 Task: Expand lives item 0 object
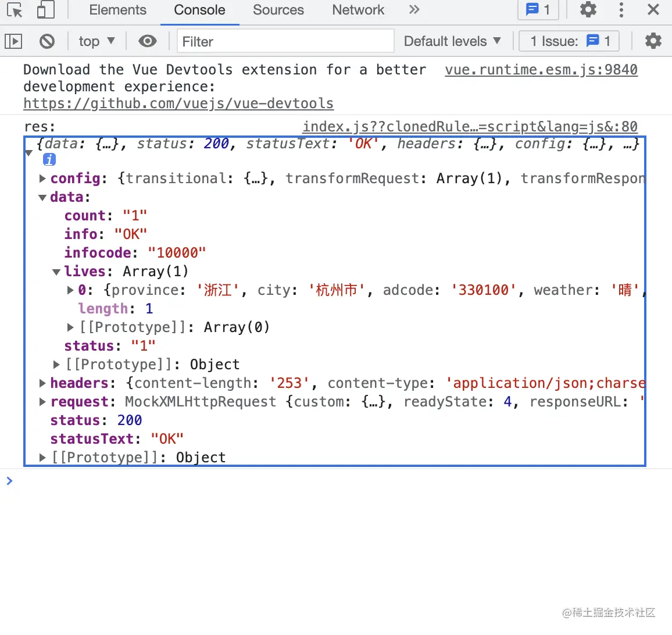(70, 290)
